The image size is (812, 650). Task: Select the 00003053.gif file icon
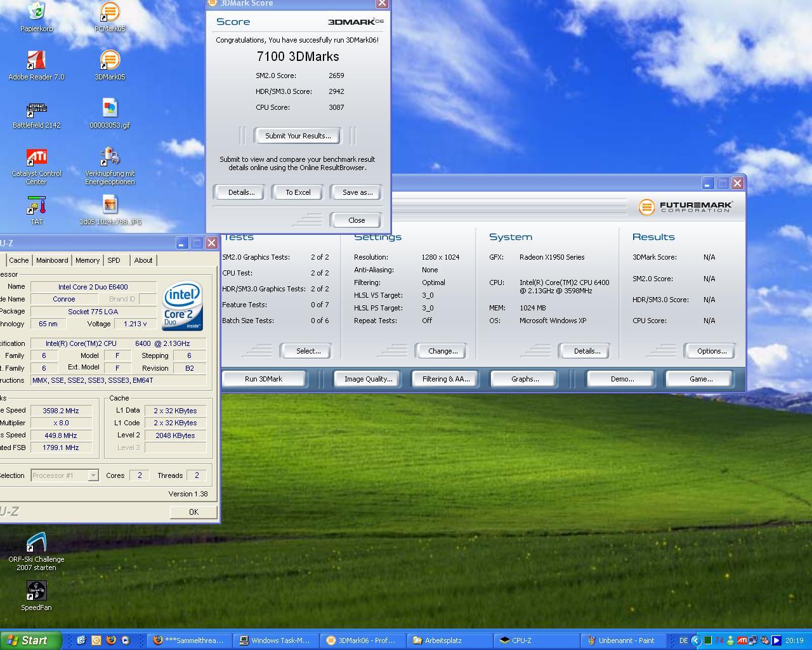[110, 113]
